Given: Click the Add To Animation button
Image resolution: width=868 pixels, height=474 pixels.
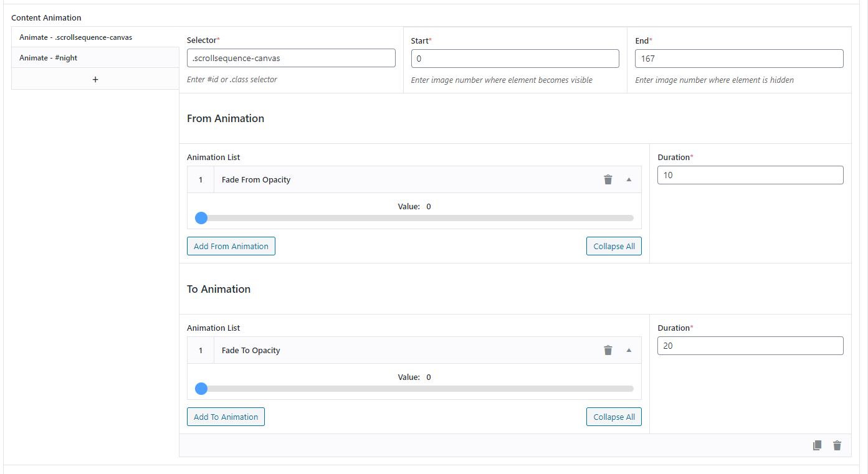Looking at the screenshot, I should (226, 417).
